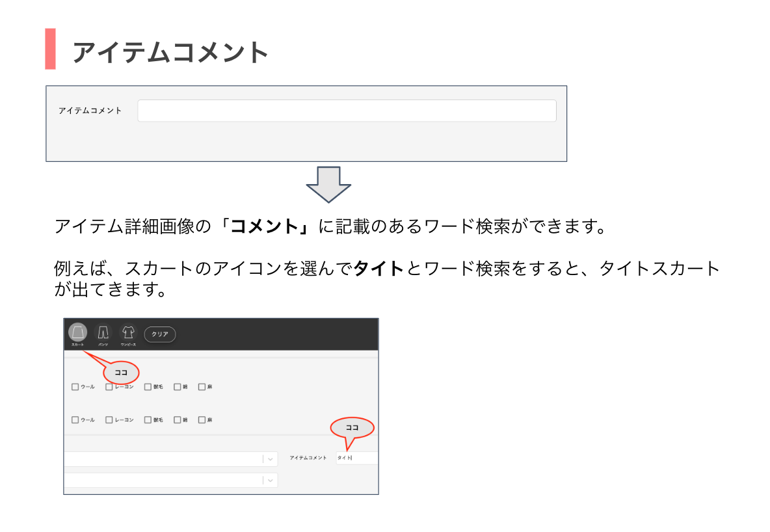Viewport: 770px width, 532px height.
Task: Click the アイテムコメント field containing タイト
Action: click(356, 459)
